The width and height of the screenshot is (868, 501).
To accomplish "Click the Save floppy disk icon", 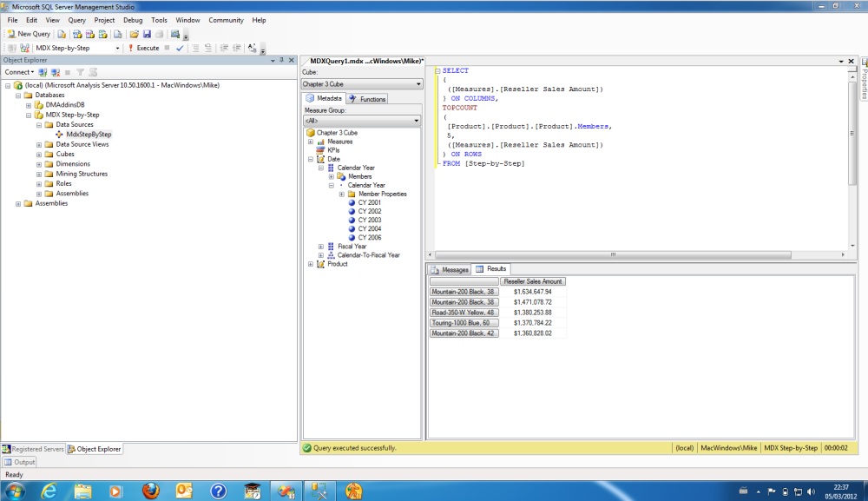I will coord(148,34).
